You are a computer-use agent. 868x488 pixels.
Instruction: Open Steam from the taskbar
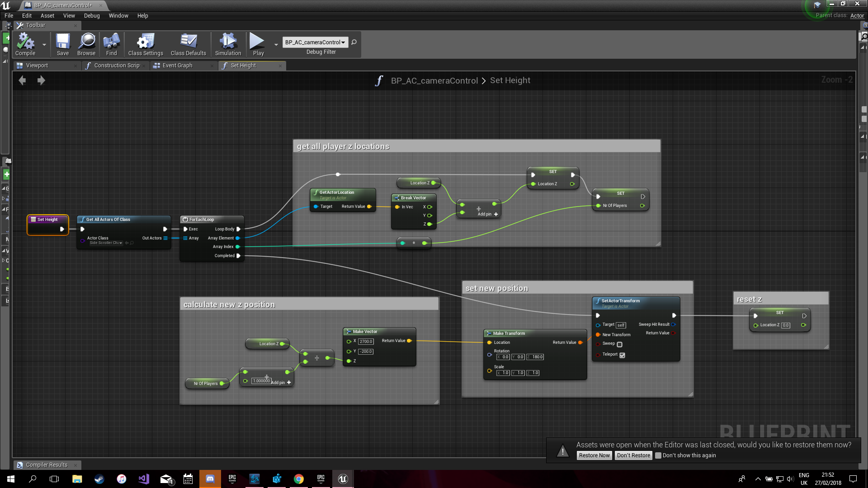[x=99, y=479]
